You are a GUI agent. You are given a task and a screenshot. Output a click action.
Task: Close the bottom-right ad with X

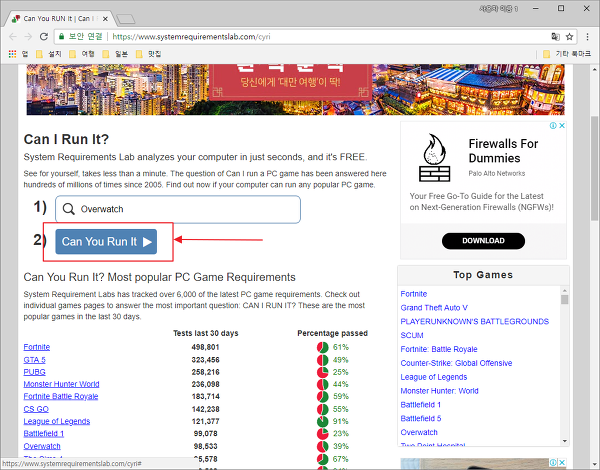[562, 462]
